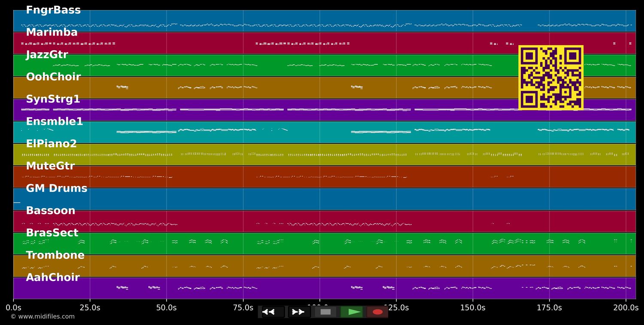Jump to the 50.0s timeline marker

pyautogui.click(x=166, y=307)
